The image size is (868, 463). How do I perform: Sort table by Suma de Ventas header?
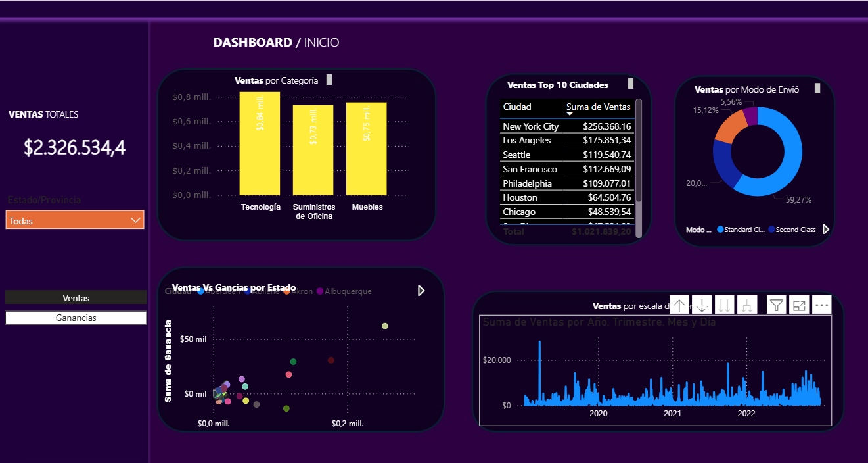click(598, 107)
